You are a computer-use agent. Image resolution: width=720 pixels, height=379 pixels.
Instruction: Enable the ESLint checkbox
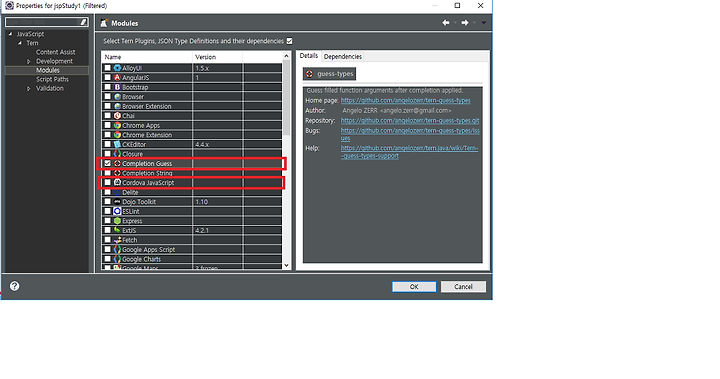(107, 211)
